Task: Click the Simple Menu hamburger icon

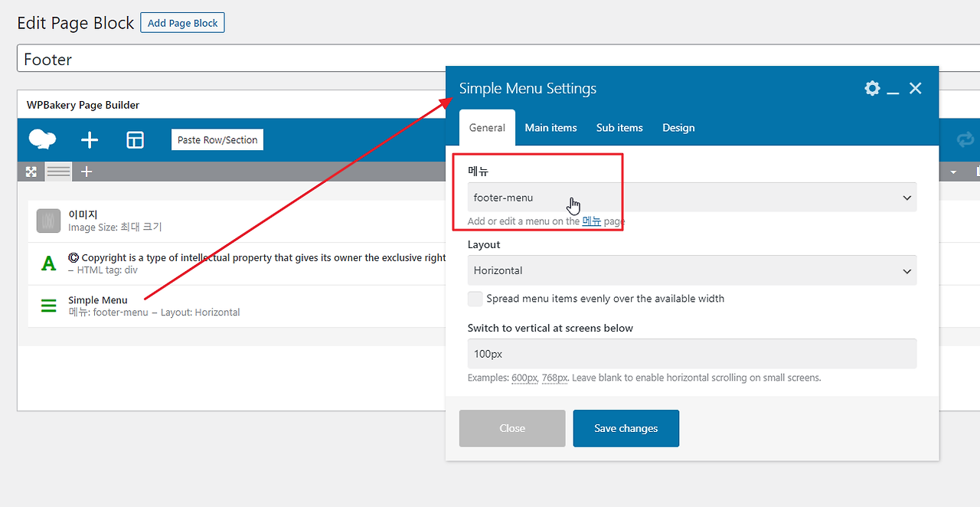Action: click(x=48, y=306)
